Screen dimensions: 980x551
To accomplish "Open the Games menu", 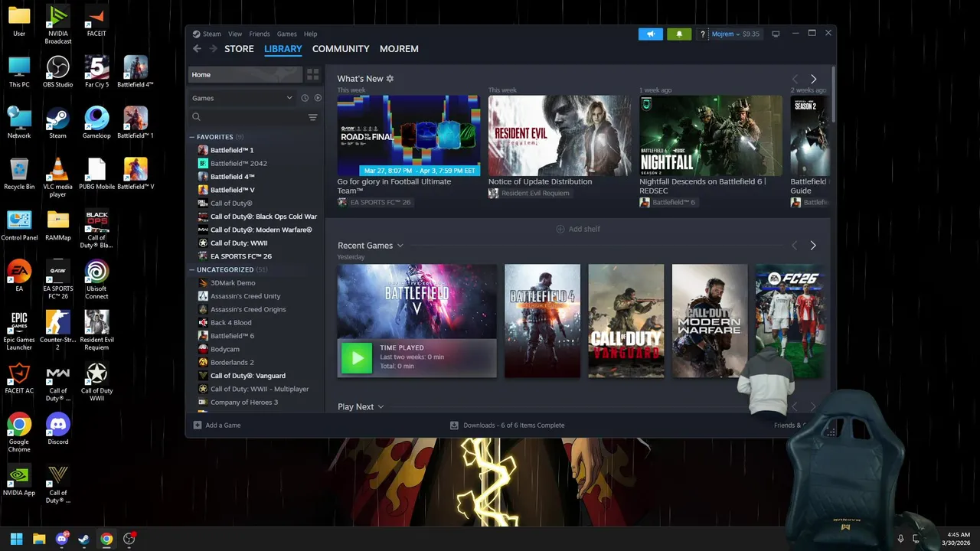I will click(286, 34).
